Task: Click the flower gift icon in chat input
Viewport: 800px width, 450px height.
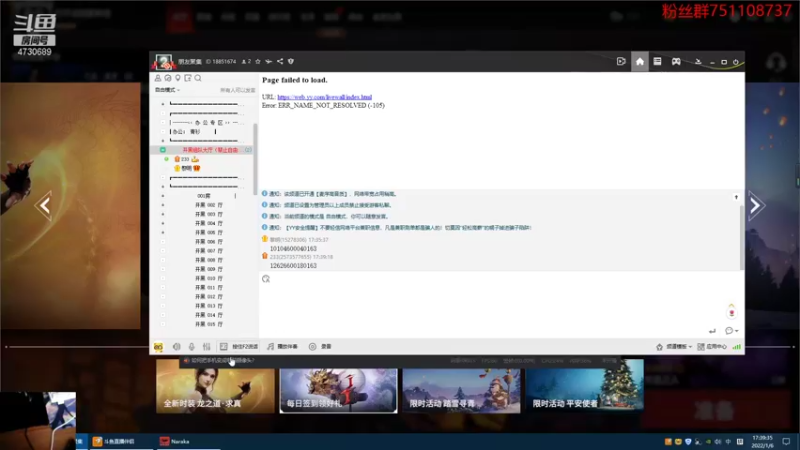Action: pyautogui.click(x=732, y=311)
